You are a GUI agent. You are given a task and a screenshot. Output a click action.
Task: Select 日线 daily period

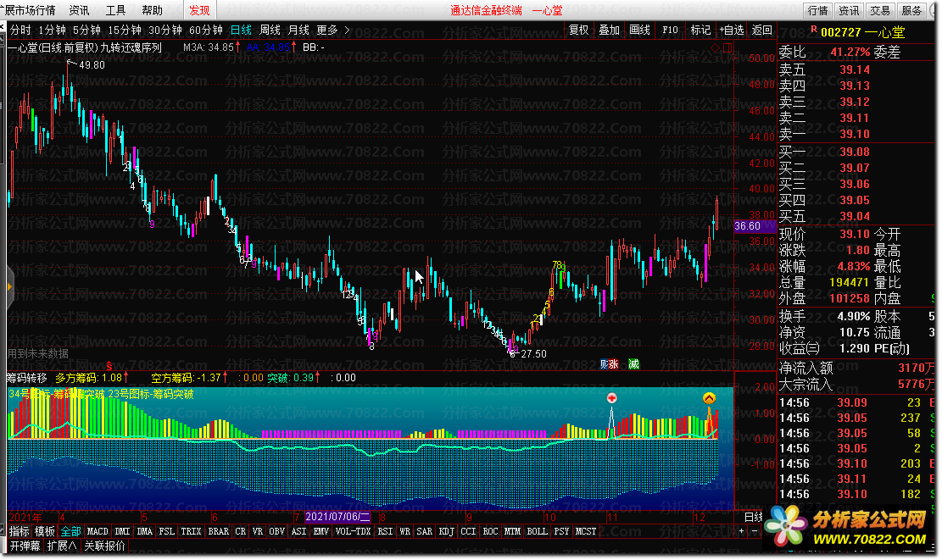241,30
